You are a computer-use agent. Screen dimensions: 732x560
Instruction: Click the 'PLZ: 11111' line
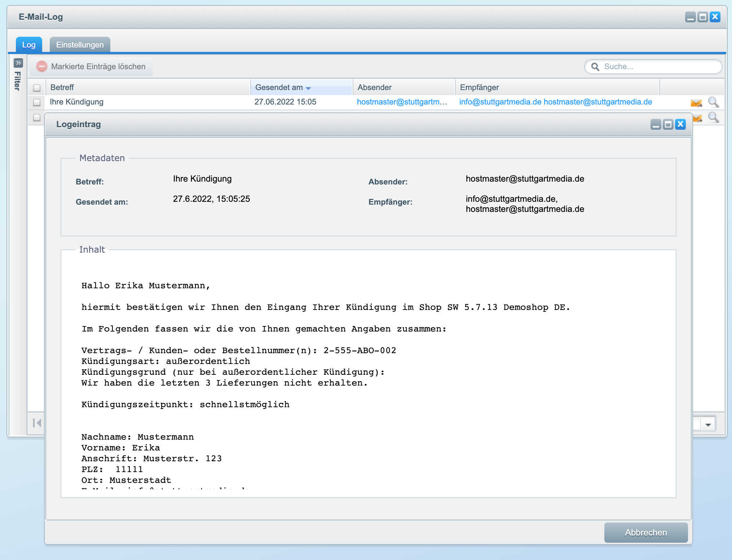pos(112,470)
